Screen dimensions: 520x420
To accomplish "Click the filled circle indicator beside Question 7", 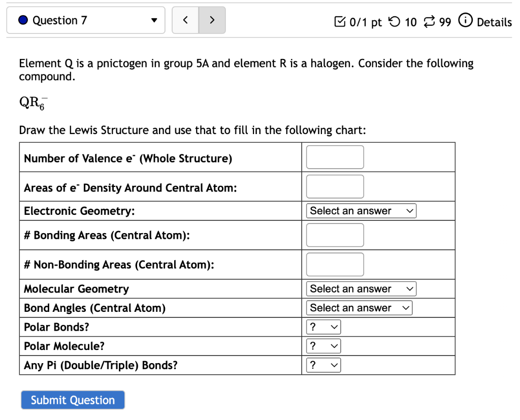I will point(22,20).
